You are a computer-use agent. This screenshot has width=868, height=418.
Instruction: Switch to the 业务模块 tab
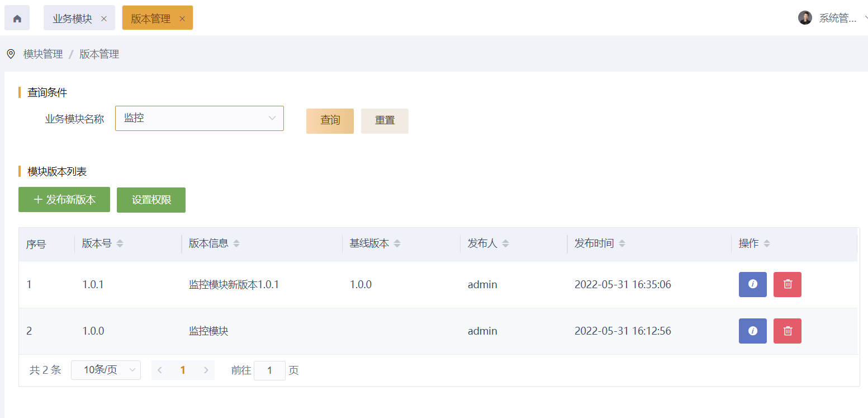pyautogui.click(x=73, y=18)
